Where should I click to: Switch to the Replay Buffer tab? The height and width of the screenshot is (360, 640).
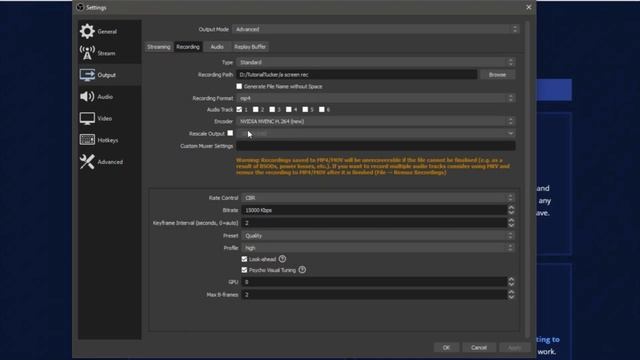pos(250,47)
